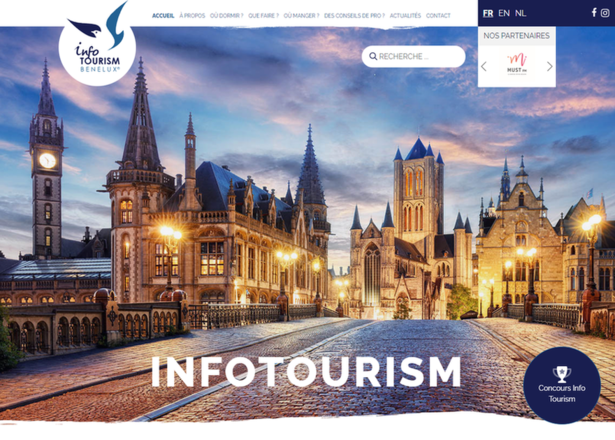Open the À propos menu item
This screenshot has height=440, width=615.
coord(192,16)
